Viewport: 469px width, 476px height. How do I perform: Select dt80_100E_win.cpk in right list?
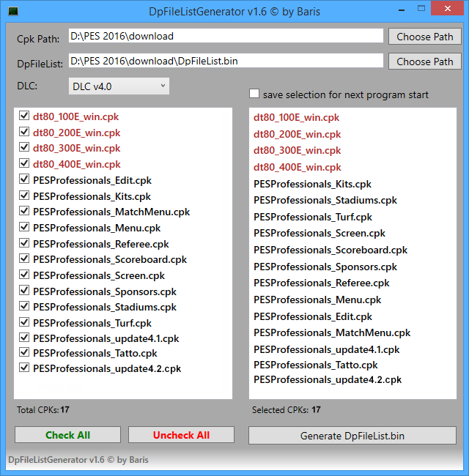click(297, 117)
